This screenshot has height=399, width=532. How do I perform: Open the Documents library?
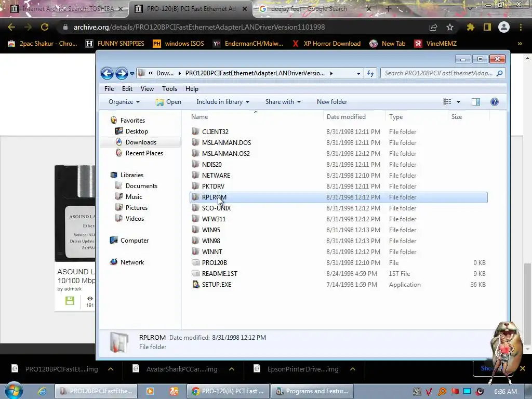141,186
